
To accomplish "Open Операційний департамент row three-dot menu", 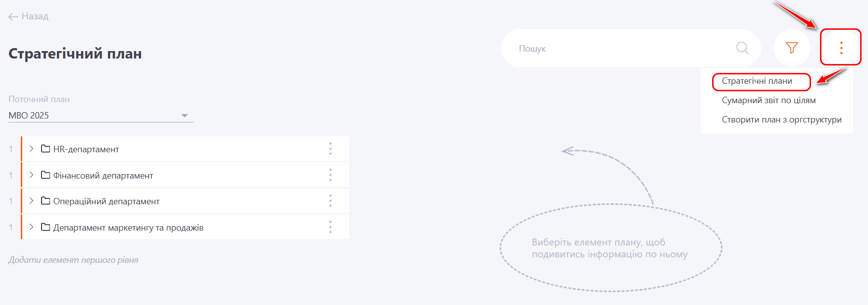I will [330, 201].
